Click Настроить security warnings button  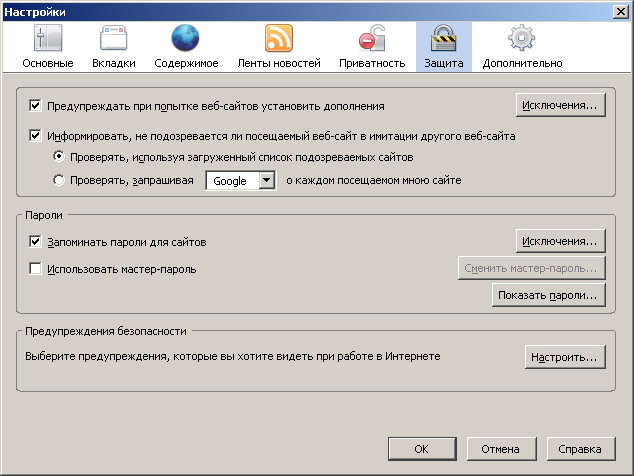565,357
